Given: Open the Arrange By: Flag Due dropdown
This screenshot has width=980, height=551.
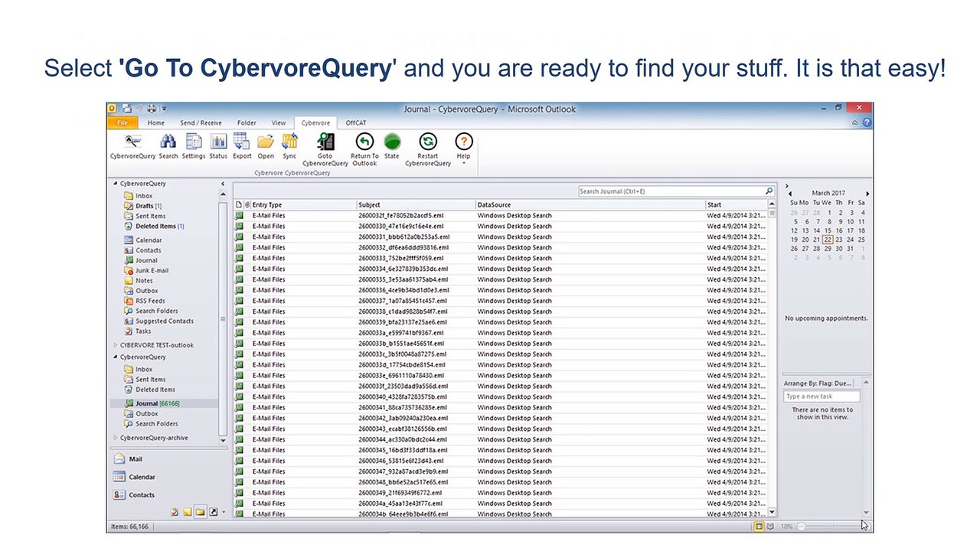Looking at the screenshot, I should 817,383.
